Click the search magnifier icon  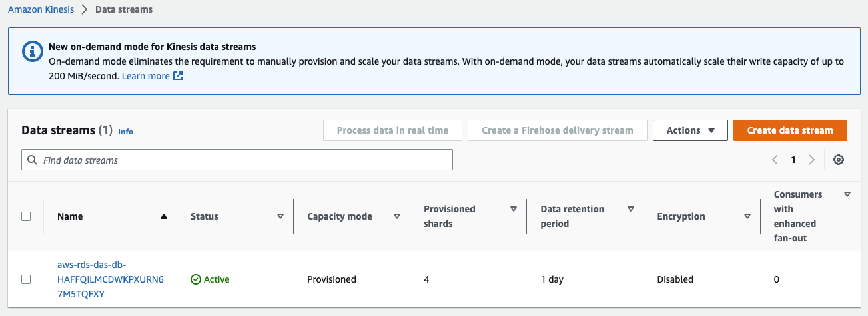tap(33, 160)
